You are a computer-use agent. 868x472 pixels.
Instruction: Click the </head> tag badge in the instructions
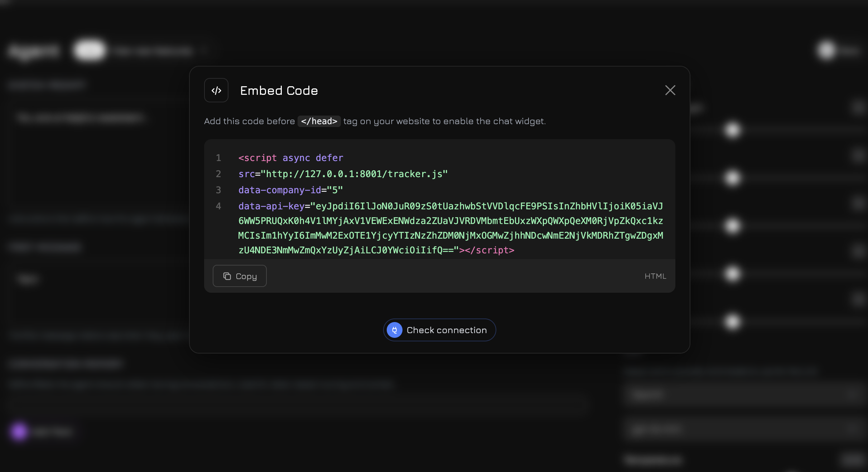(318, 121)
